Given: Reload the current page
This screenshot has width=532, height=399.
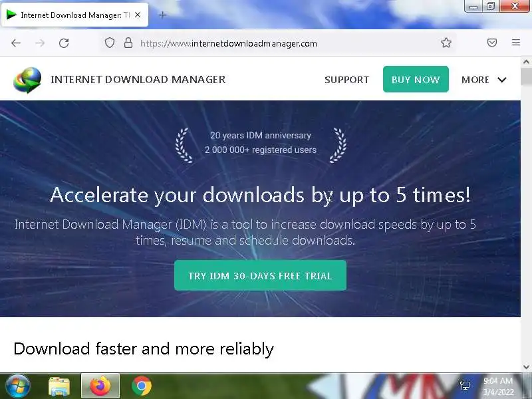Looking at the screenshot, I should [x=64, y=43].
